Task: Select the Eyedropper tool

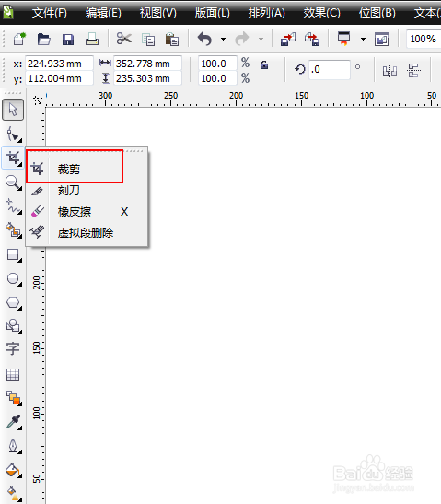Action: pos(14,422)
